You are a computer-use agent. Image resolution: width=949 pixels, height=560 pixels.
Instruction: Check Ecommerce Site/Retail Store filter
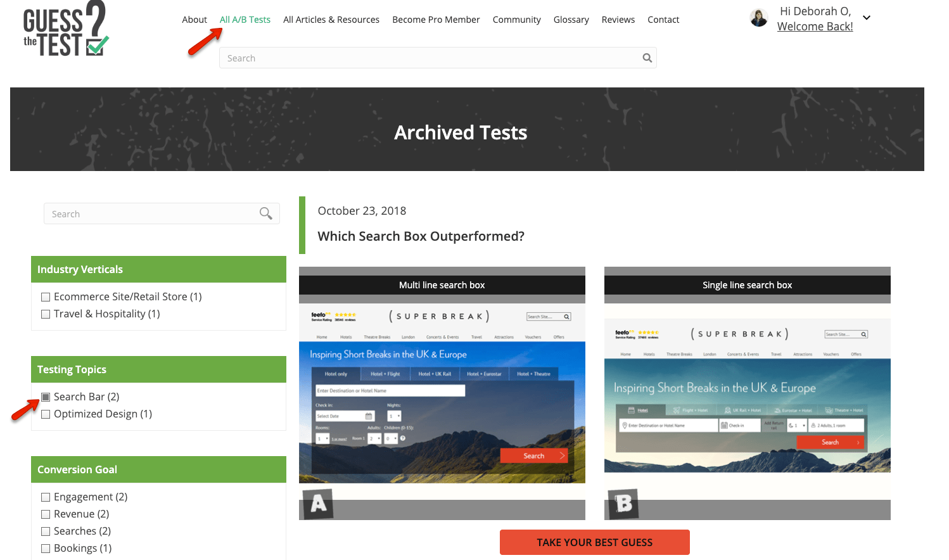tap(46, 297)
